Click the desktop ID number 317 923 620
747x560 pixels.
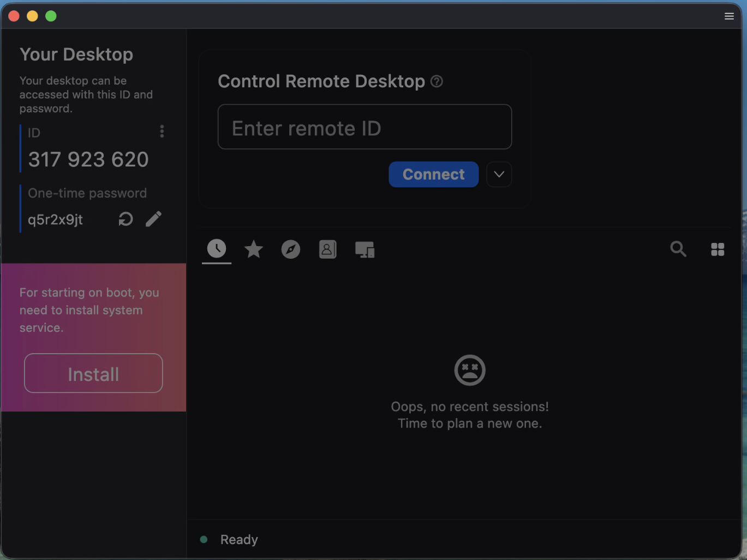click(x=88, y=159)
